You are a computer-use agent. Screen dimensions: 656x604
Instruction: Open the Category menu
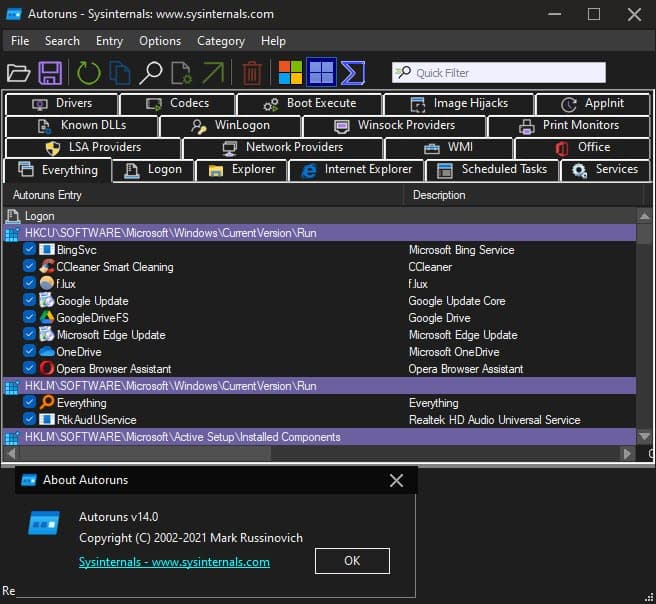[x=221, y=41]
